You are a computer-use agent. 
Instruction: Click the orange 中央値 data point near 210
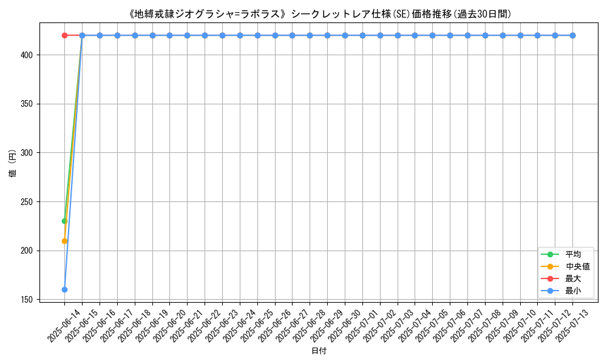coord(65,241)
